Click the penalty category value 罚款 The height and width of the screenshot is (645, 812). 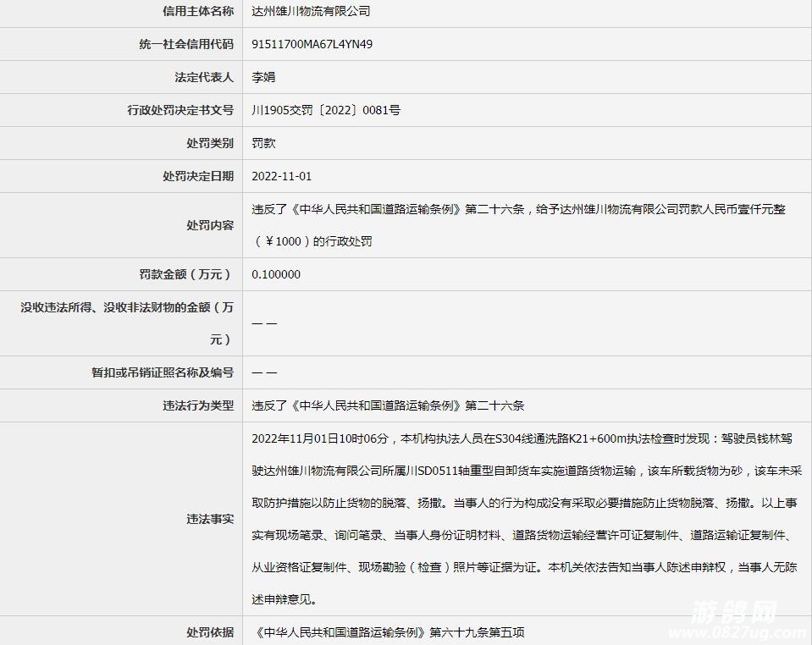263,143
